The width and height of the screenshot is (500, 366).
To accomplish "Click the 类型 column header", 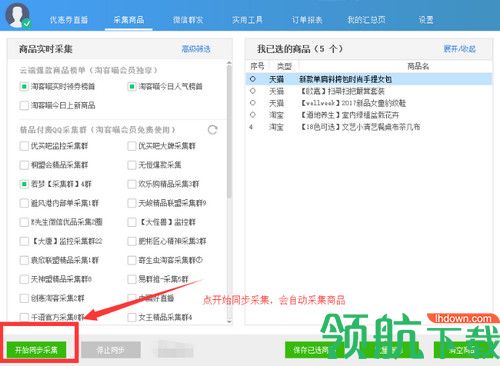I will pyautogui.click(x=284, y=66).
